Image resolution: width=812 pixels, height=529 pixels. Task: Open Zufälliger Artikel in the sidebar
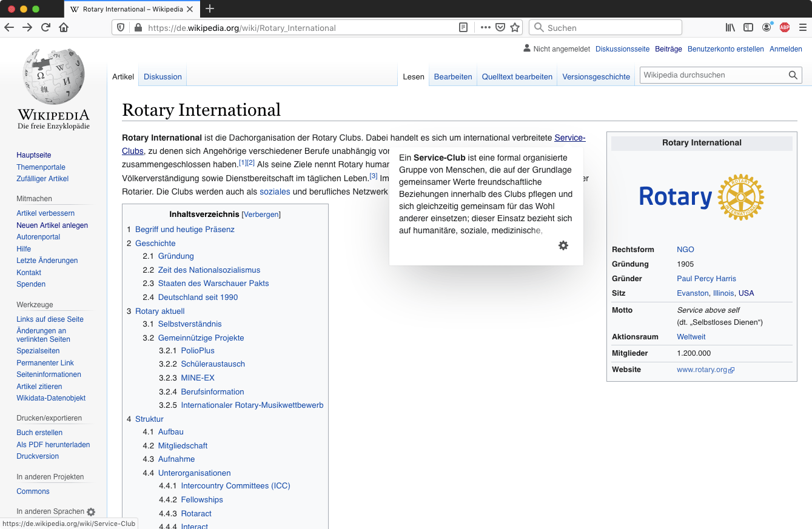tap(42, 179)
